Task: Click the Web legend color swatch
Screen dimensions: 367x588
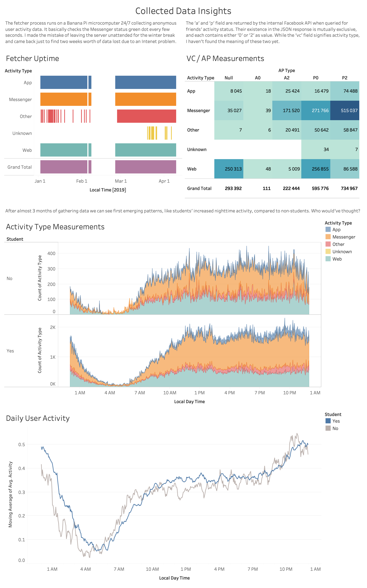Action: (328, 259)
